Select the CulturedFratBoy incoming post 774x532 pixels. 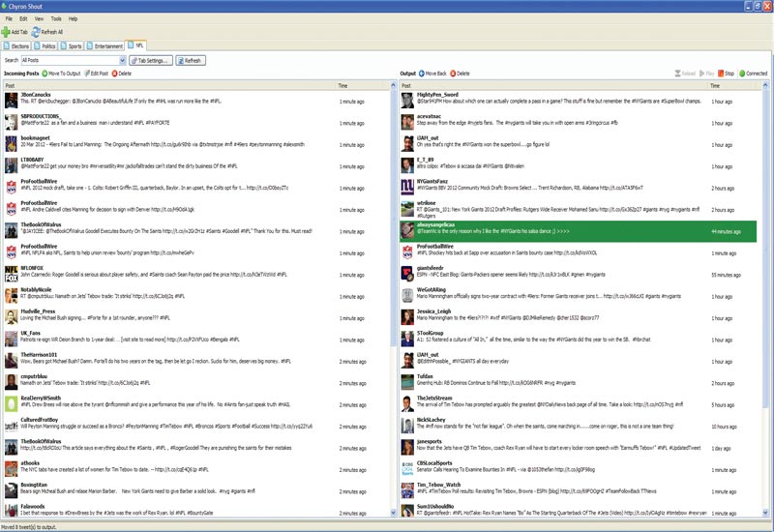coord(196,426)
